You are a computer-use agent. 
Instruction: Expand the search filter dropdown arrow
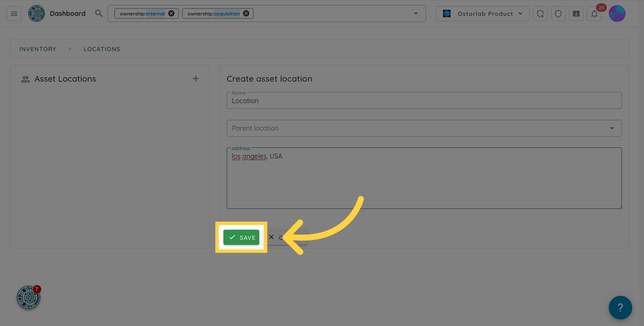coord(416,14)
